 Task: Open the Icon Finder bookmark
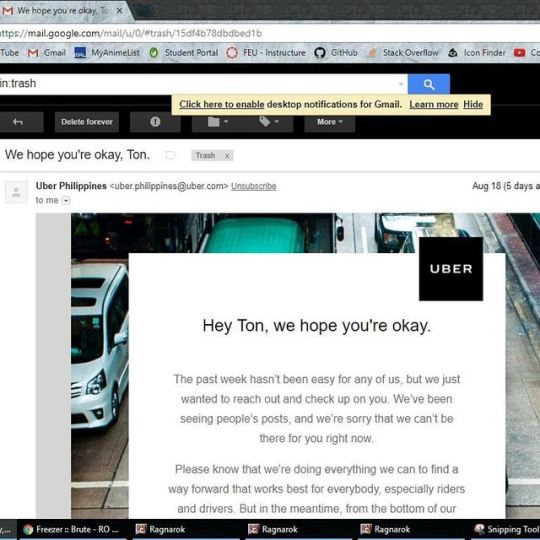point(477,53)
